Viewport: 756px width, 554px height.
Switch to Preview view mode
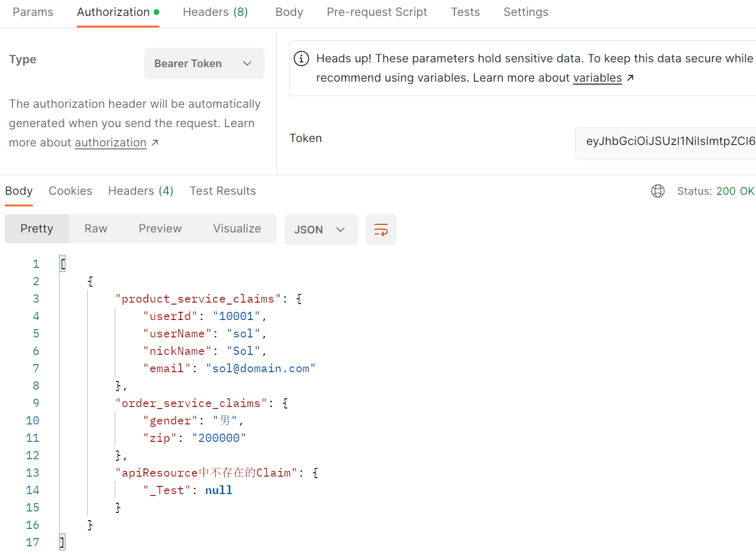(160, 229)
